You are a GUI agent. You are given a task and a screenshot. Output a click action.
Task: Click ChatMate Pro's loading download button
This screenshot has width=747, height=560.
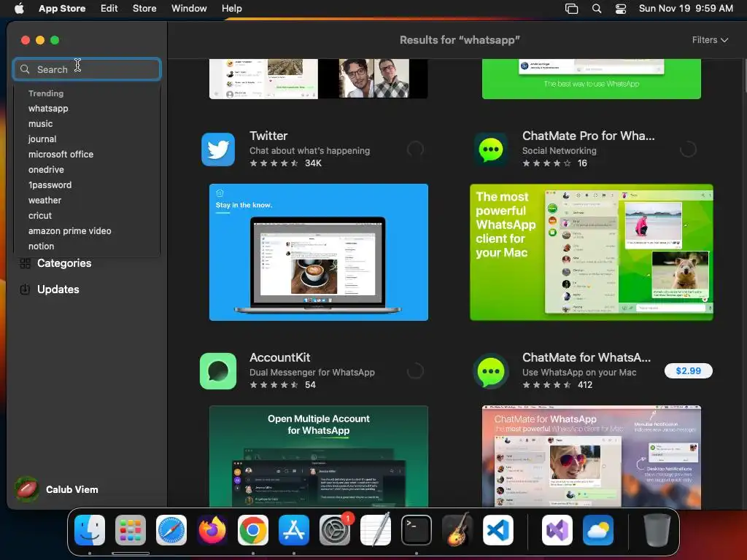(x=687, y=149)
